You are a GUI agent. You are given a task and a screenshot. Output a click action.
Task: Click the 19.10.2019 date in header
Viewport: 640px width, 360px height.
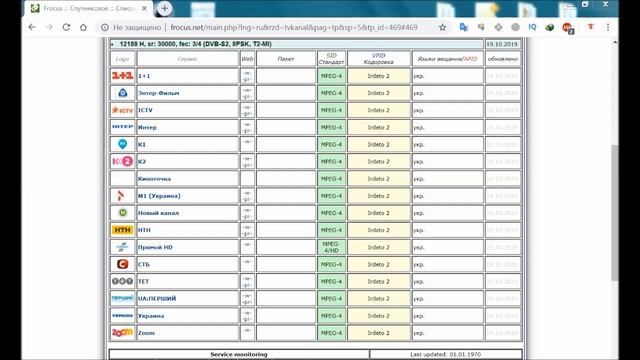[502, 44]
